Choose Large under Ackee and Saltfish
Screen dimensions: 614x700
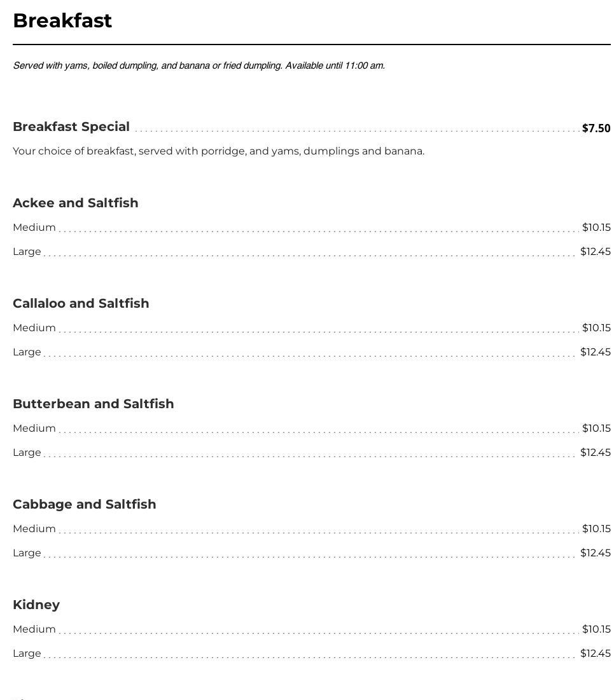coord(27,252)
